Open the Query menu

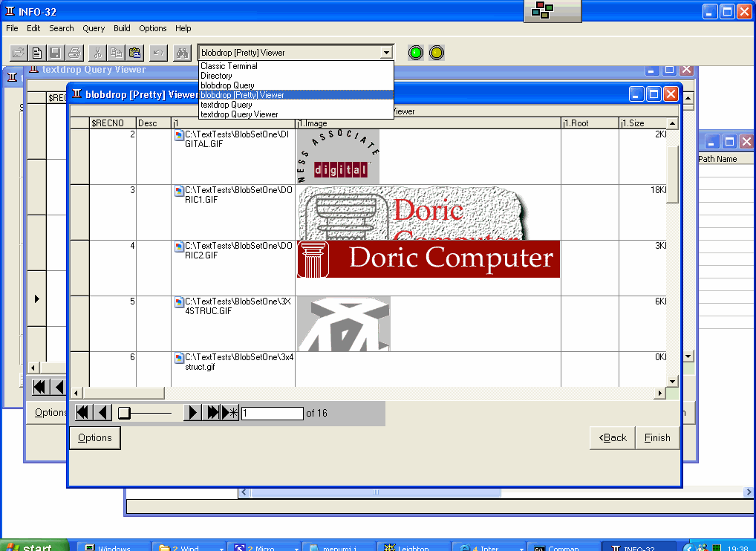(x=94, y=28)
